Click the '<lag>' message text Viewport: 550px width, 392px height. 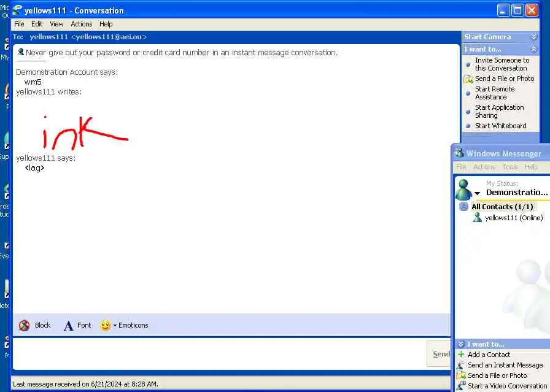tap(35, 167)
